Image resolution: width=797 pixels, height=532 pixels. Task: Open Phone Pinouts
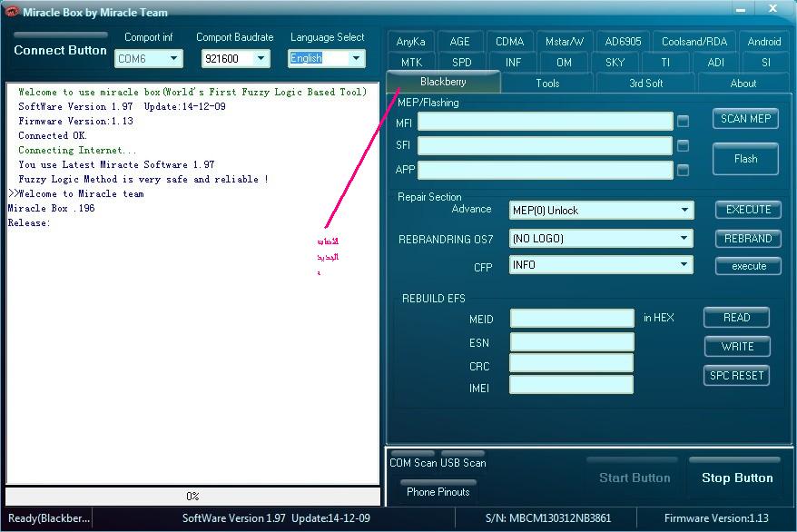438,488
